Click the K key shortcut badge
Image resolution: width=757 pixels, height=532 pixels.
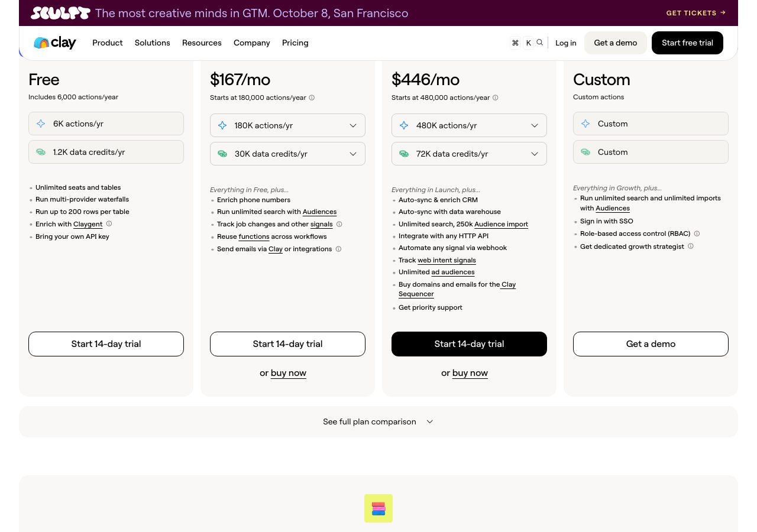529,43
